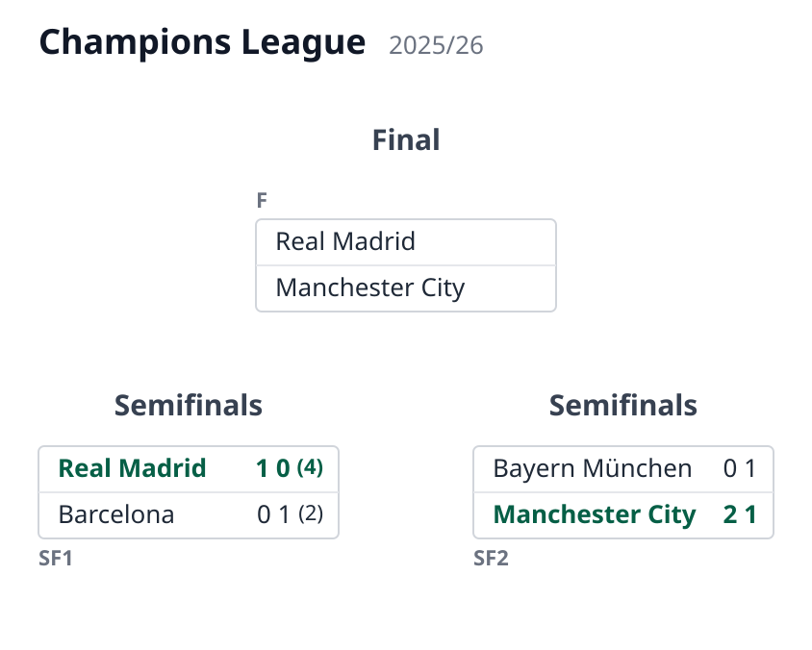This screenshot has width=812, height=650.
Task: Click the right Semifinals heading
Action: 623,405
